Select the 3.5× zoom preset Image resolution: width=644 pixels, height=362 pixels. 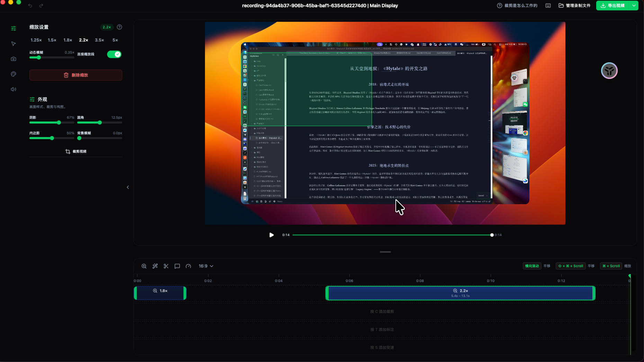(99, 40)
